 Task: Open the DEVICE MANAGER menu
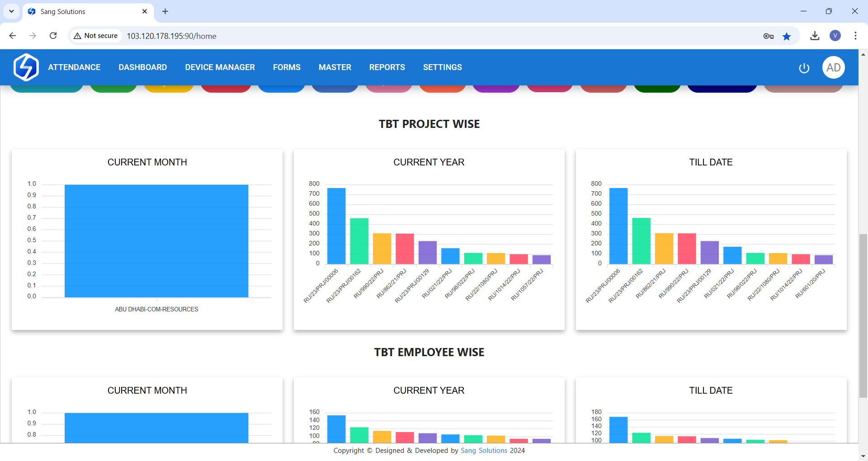point(220,67)
